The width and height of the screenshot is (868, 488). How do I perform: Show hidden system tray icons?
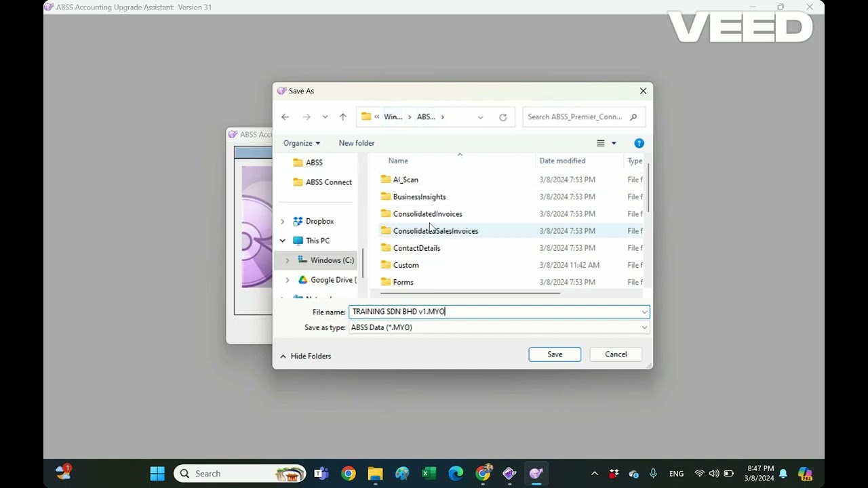[x=595, y=474]
